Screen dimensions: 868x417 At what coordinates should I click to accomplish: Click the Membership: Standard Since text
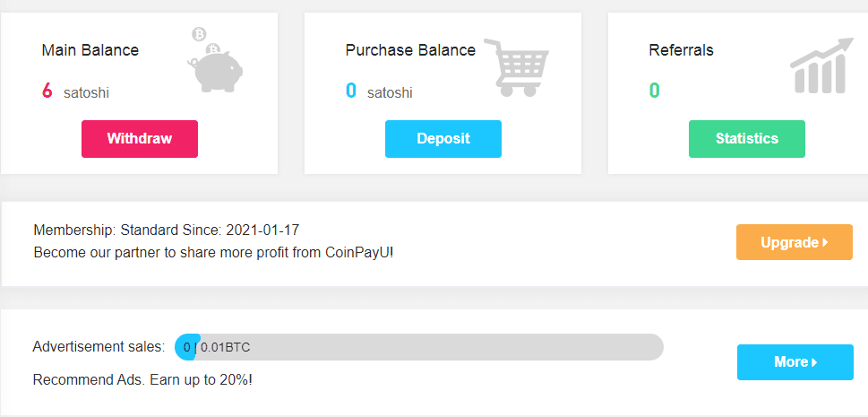(167, 230)
